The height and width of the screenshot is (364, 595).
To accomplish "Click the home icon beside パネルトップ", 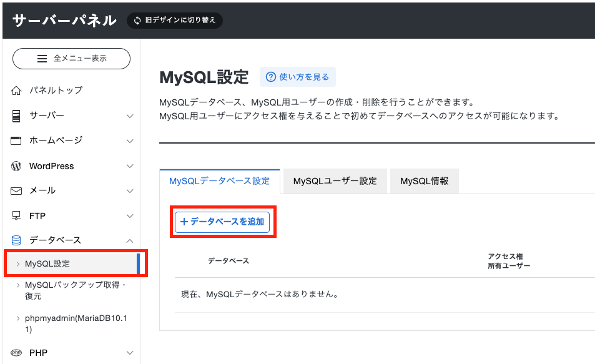I will [x=16, y=91].
